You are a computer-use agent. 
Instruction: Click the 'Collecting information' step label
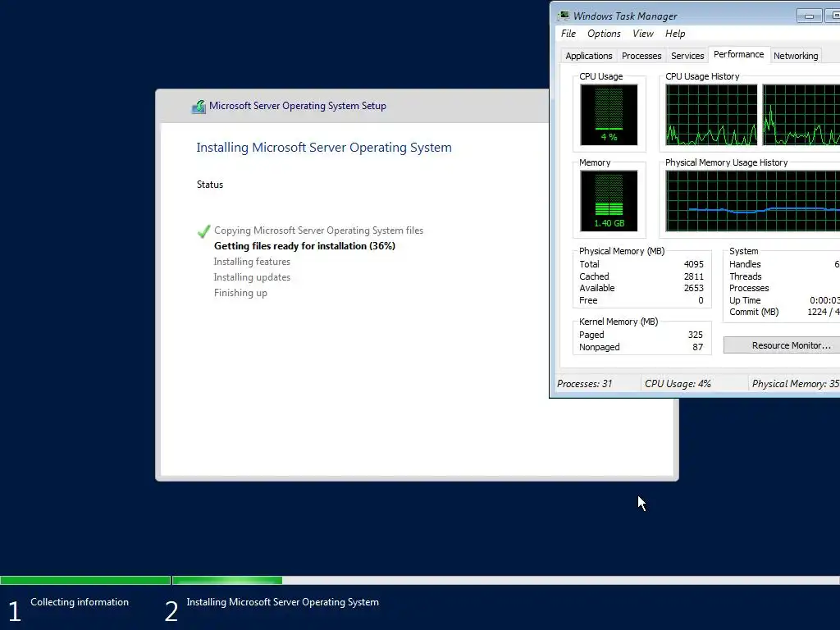pyautogui.click(x=80, y=602)
